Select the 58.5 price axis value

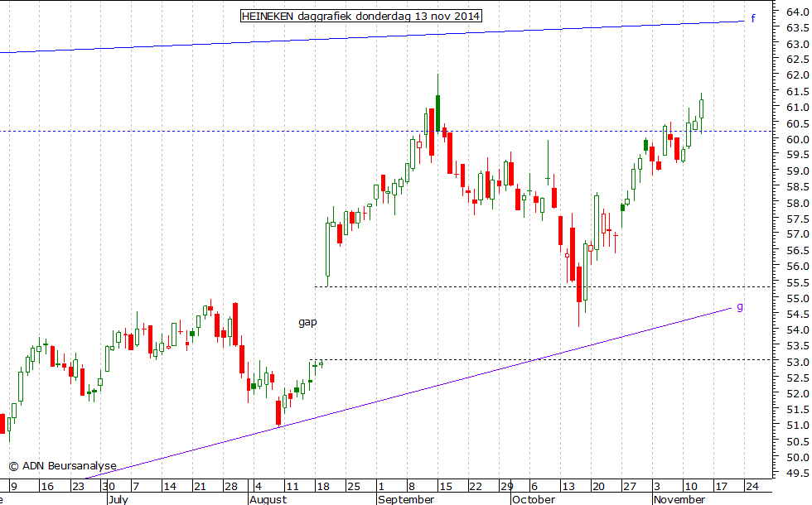(x=797, y=187)
